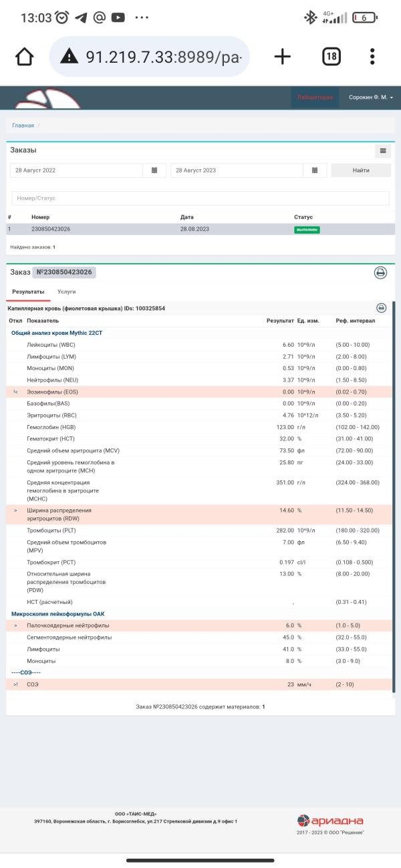Select the Гемоглобин (HGB) row
401x868 pixels.
pyautogui.click(x=200, y=427)
